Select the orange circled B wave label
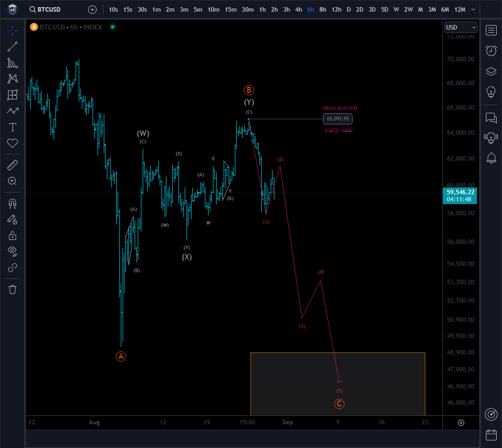502x448 pixels. (x=249, y=90)
